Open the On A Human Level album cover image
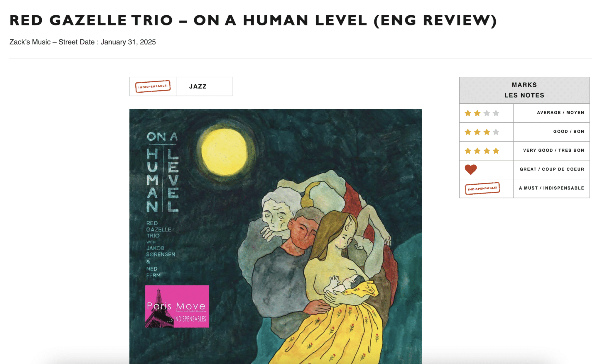 tap(276, 237)
